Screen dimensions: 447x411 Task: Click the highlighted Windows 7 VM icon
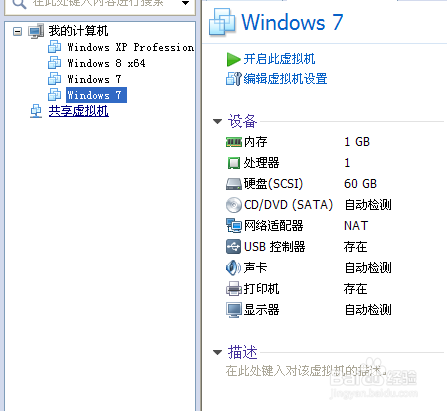pyautogui.click(x=54, y=95)
